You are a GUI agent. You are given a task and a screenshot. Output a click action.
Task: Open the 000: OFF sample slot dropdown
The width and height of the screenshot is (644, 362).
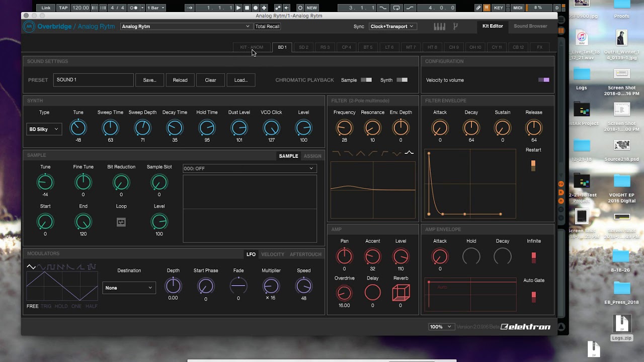pos(250,168)
